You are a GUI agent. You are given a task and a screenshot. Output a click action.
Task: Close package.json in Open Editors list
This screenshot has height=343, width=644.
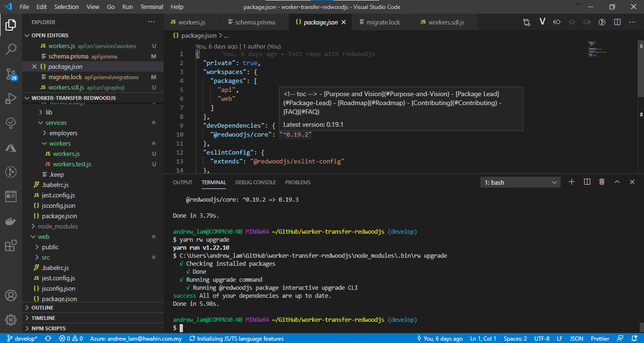point(34,67)
